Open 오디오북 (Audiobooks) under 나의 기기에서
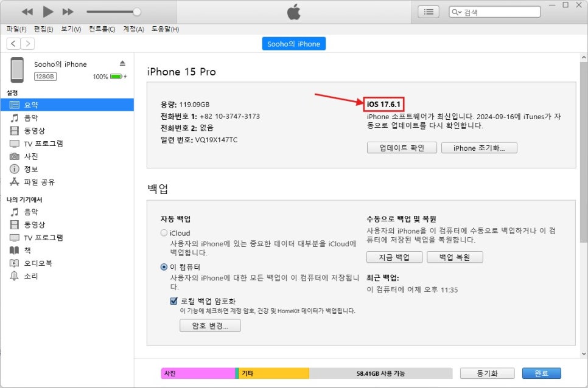Screen dimensions: 588x388 (38, 263)
